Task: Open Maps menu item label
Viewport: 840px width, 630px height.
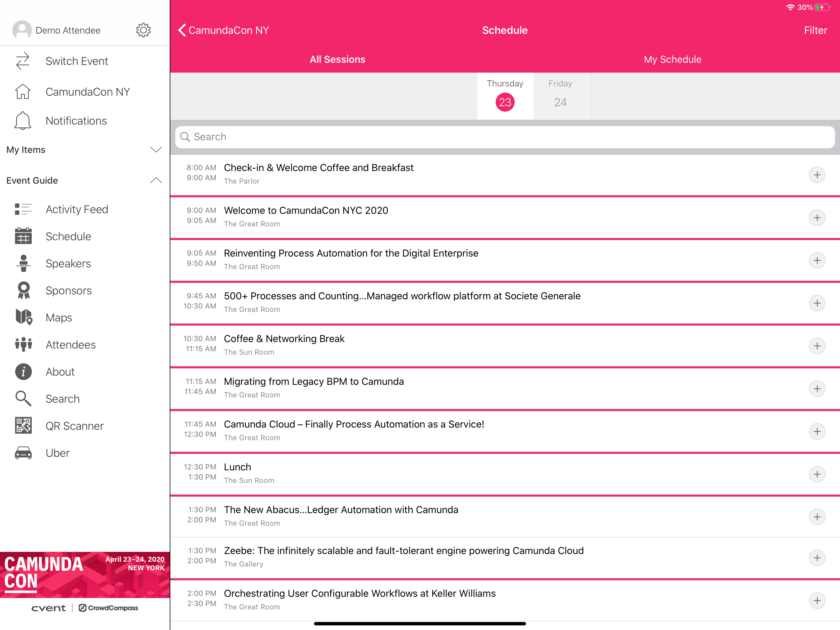Action: click(x=59, y=318)
